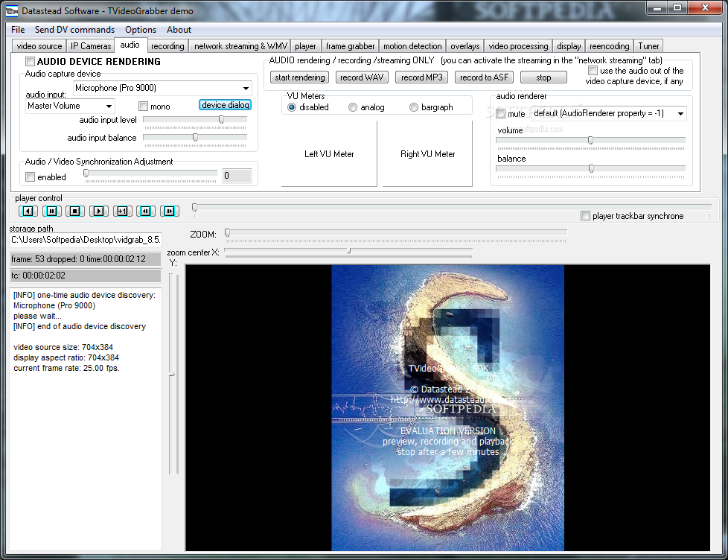Viewport: 728px width, 560px height.
Task: Click the record MP3 button
Action: tap(421, 77)
